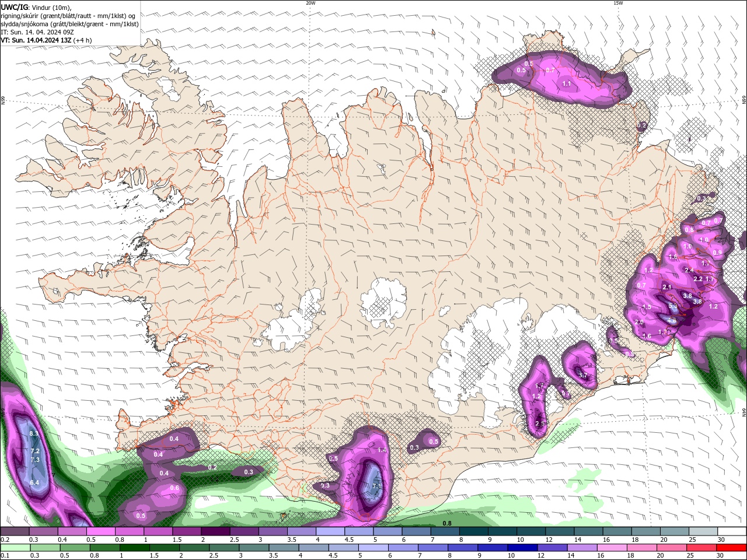Click the "20W" longitude label
The height and width of the screenshot is (560, 747).
(x=310, y=3)
